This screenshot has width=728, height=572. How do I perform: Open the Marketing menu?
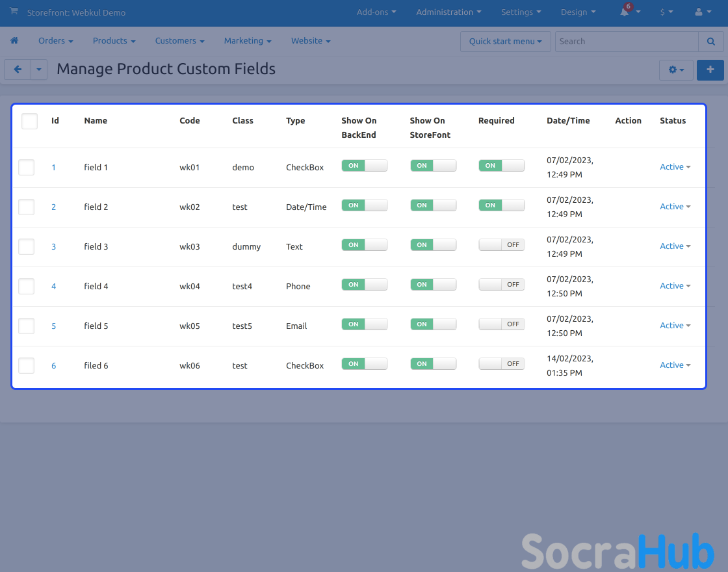248,41
